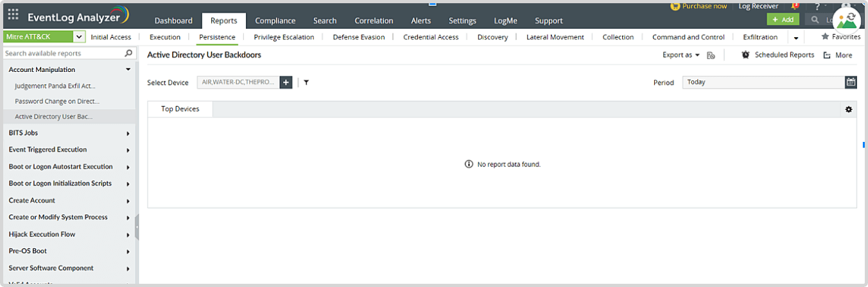The image size is (868, 287).
Task: Click the Favorites star icon
Action: click(x=825, y=37)
